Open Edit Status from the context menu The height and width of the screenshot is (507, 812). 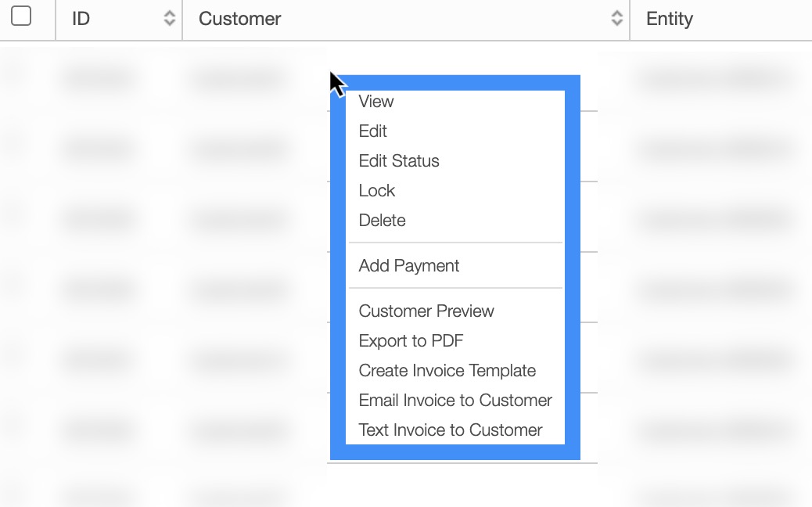399,161
